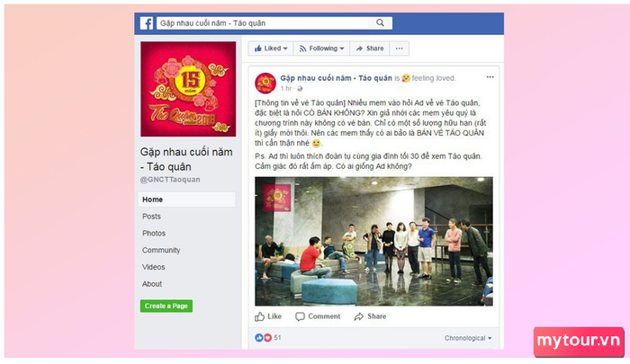Toggle the Liked page button

click(x=271, y=49)
